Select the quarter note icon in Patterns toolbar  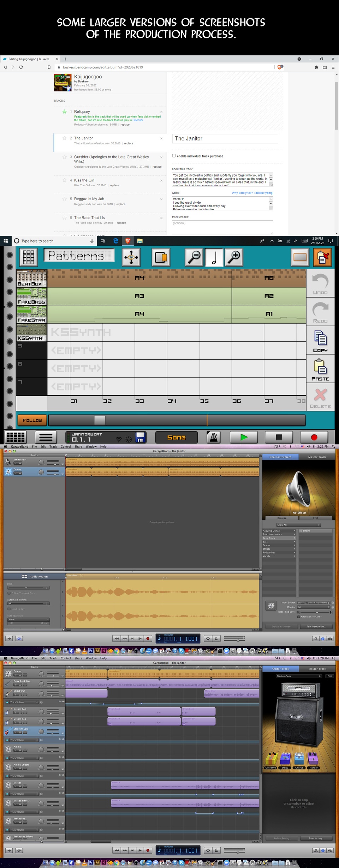tap(214, 257)
